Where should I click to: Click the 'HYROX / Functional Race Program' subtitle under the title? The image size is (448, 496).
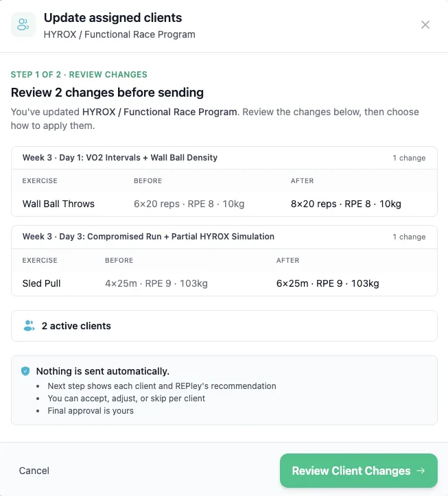(x=119, y=34)
